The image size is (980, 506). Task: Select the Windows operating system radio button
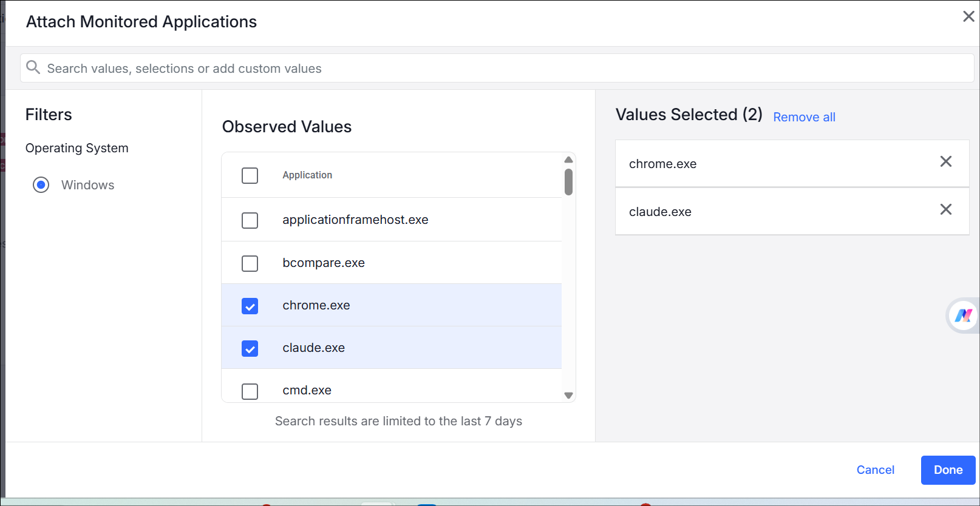[41, 185]
